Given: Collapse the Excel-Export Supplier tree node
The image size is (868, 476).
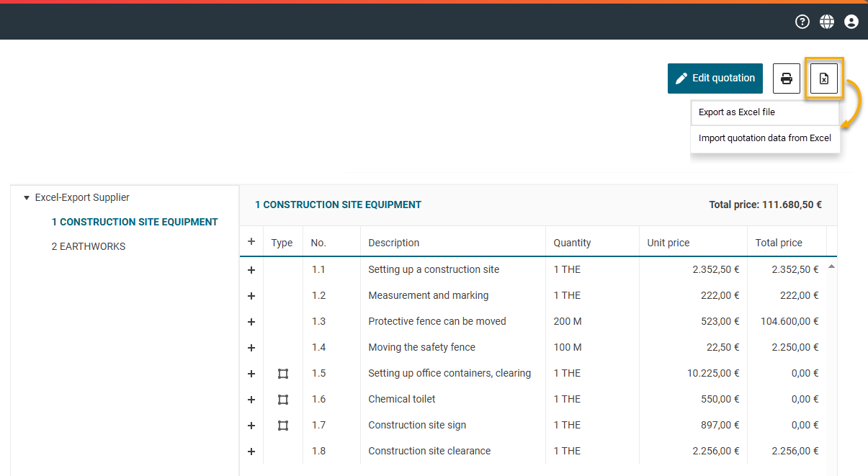Looking at the screenshot, I should (27, 197).
